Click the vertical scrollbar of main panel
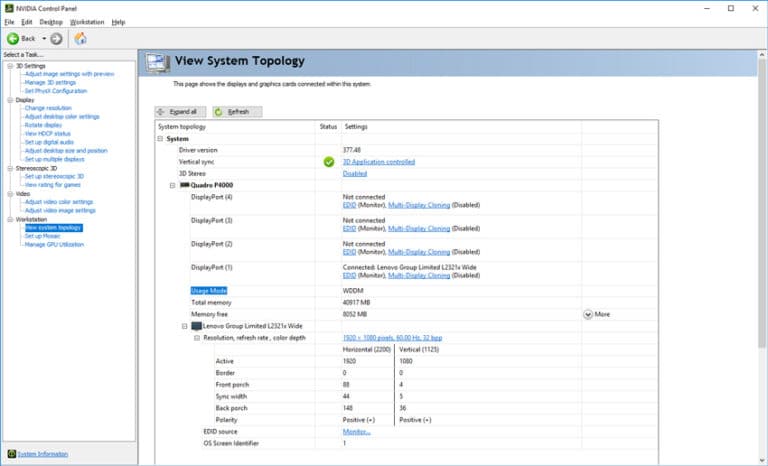 pyautogui.click(x=762, y=203)
